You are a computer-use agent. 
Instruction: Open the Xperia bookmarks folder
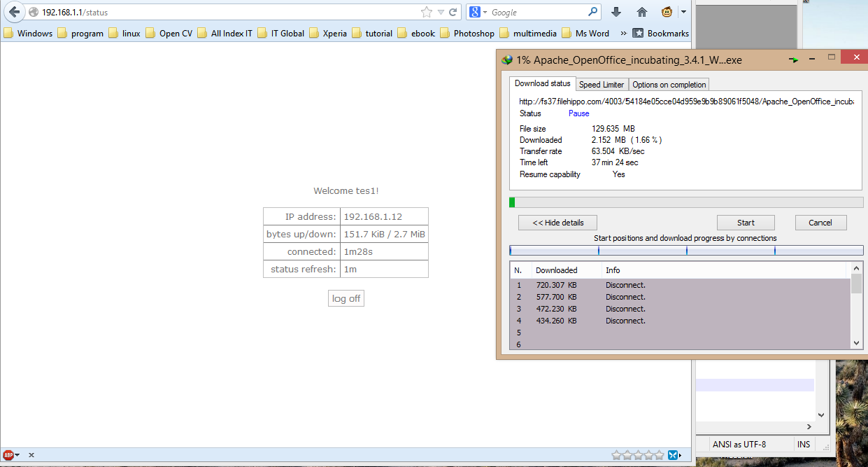328,33
